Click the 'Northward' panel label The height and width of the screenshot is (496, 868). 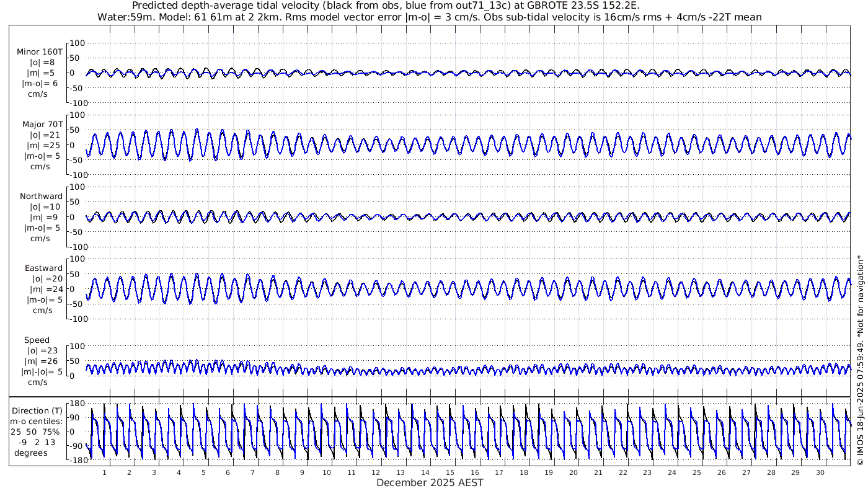(x=41, y=197)
